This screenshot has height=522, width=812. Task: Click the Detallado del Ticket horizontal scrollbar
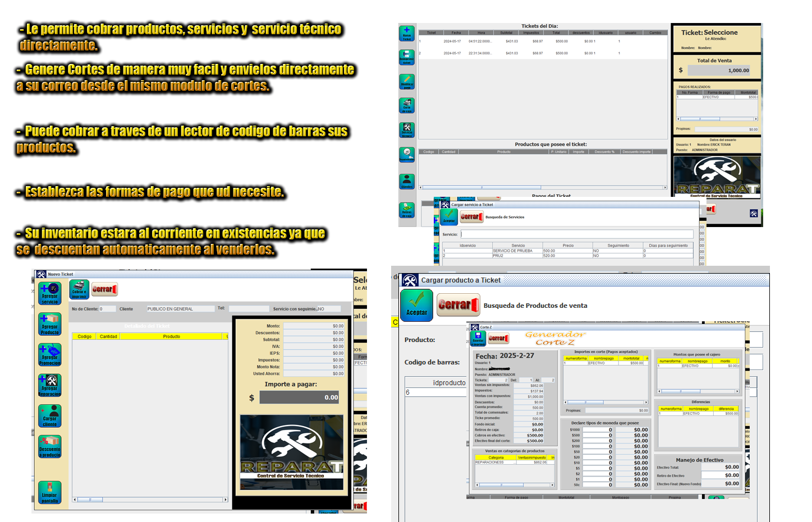[150, 499]
